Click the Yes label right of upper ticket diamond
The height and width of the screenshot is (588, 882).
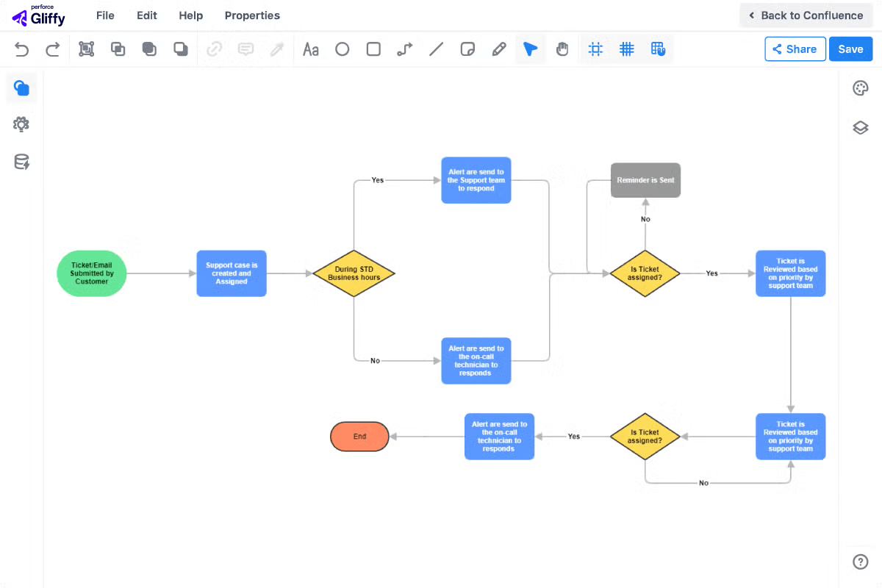712,273
